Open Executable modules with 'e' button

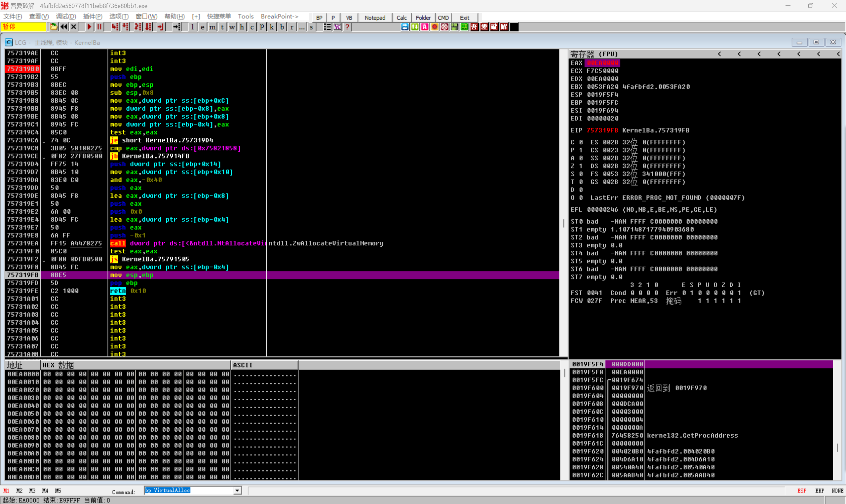203,27
